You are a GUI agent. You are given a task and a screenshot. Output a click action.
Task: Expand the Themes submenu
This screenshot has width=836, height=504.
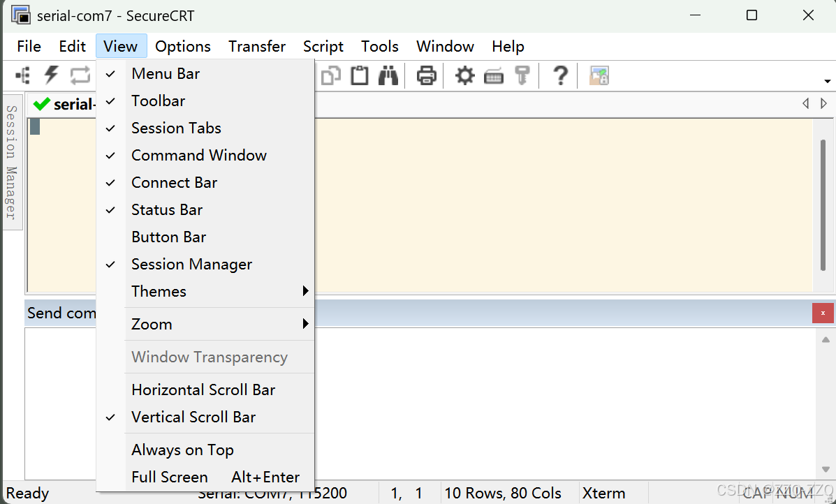[x=205, y=291]
